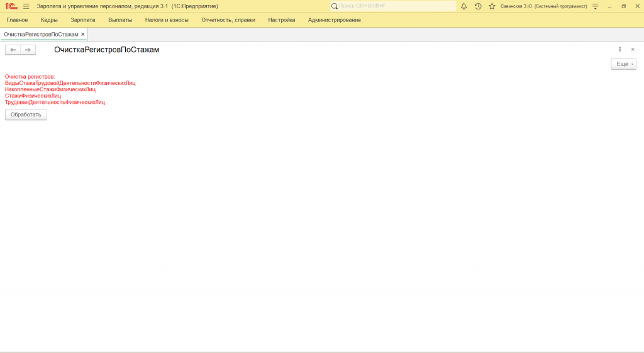Click the text ВидыСтажаТрудовойДеятельностиФизическихЛиц

tap(70, 83)
